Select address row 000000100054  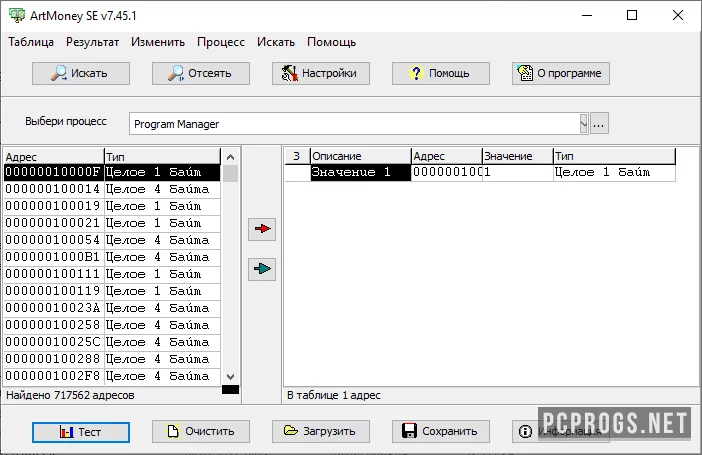112,240
